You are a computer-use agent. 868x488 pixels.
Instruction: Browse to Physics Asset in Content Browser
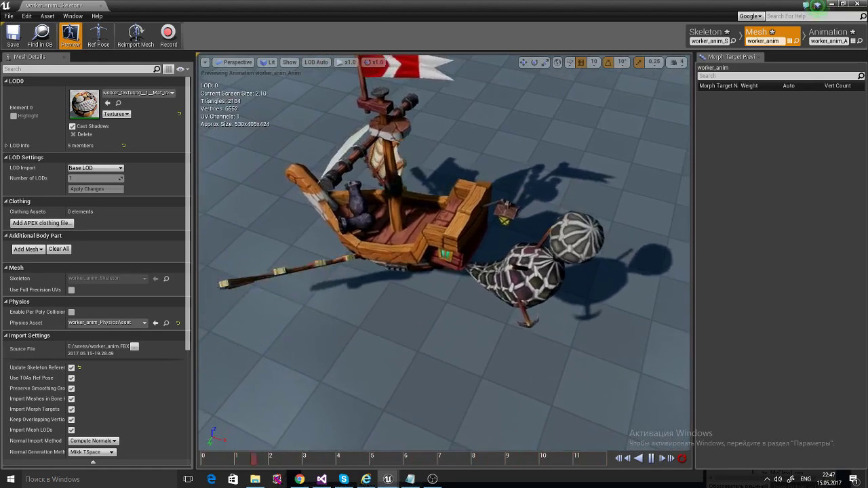click(166, 323)
